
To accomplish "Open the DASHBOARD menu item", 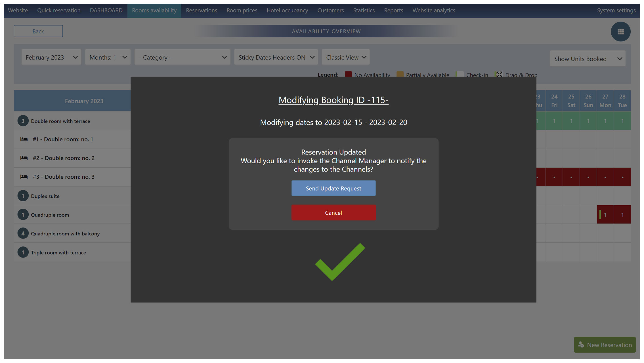I will tap(106, 10).
